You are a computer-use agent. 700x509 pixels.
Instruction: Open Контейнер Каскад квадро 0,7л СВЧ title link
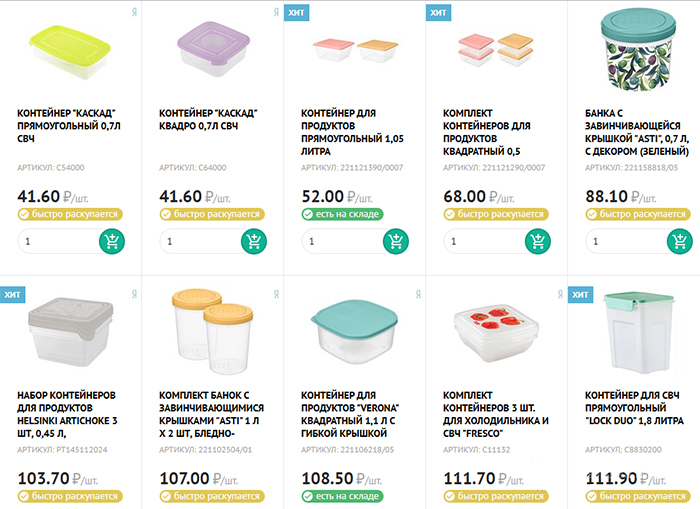(x=211, y=120)
